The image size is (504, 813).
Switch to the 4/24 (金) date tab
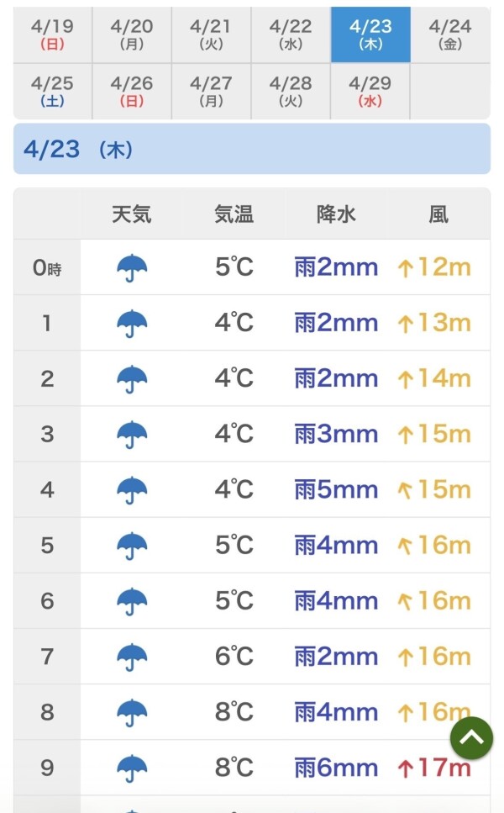450,34
